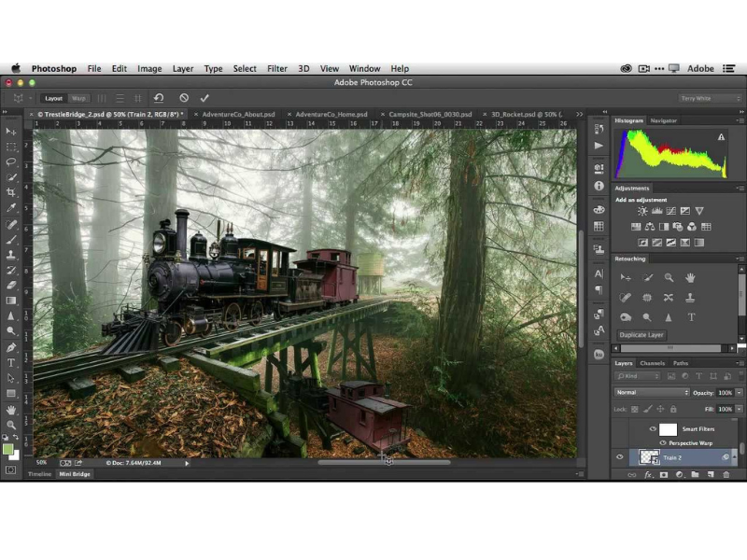Screen dimensions: 747x560
Task: Click the foreground color swatch
Action: (8, 449)
